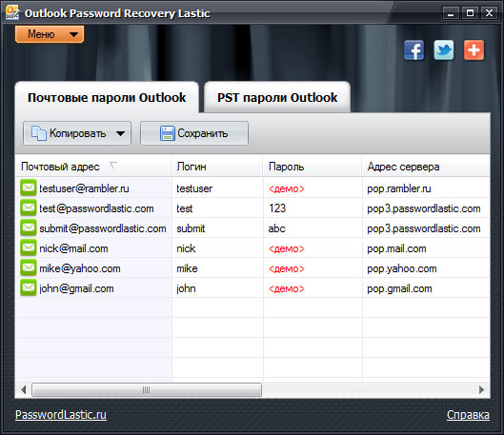Screen dimensions: 504x435
Task: Open the Facebook share icon
Action: point(414,50)
